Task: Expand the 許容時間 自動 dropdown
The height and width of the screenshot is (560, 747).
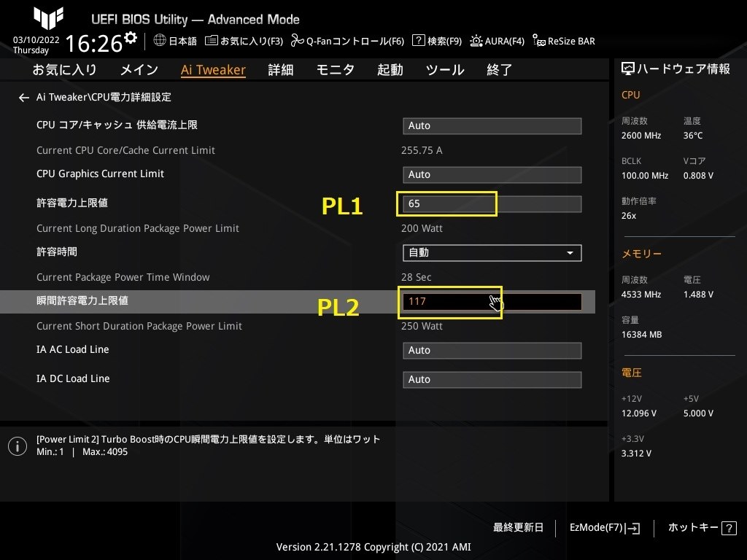Action: [492, 253]
